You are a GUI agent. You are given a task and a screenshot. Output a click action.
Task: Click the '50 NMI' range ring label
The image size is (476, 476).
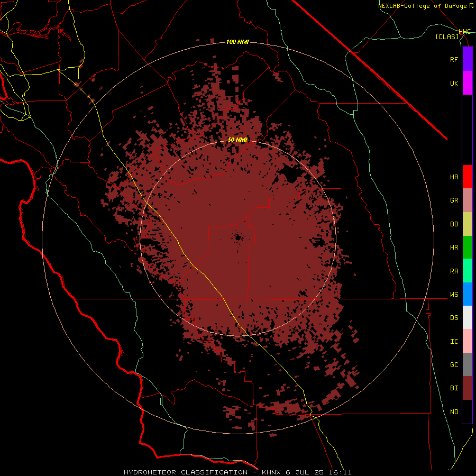pos(237,140)
